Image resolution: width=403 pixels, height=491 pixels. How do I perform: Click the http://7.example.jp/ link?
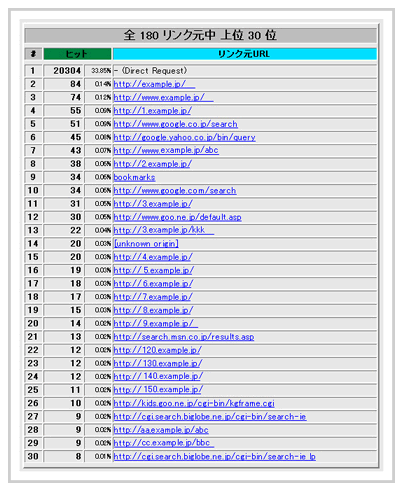(x=153, y=297)
